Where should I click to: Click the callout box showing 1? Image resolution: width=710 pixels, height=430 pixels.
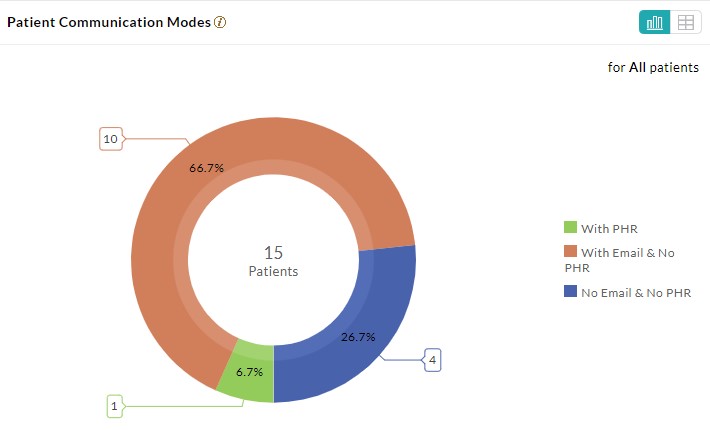(x=115, y=406)
